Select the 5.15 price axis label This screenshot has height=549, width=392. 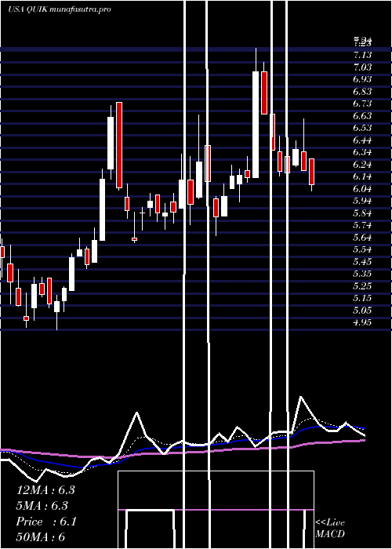362,298
